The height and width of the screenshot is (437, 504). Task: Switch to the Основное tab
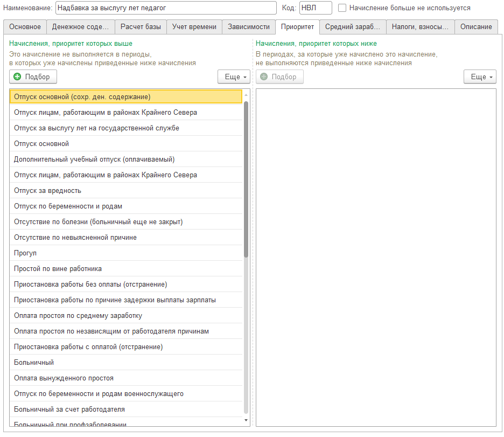point(25,27)
